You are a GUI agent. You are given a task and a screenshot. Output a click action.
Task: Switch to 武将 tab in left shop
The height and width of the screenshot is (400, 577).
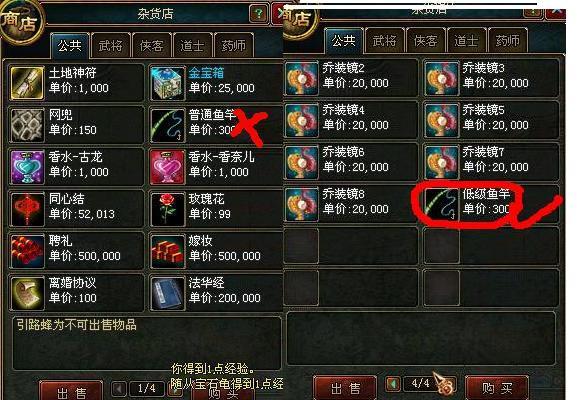point(110,46)
